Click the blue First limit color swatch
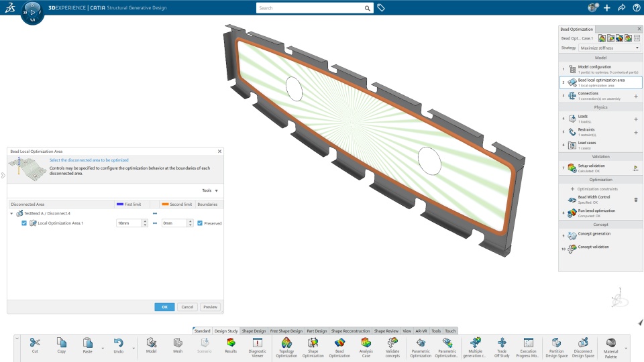Screen dimensions: 644x362 (x=120, y=204)
